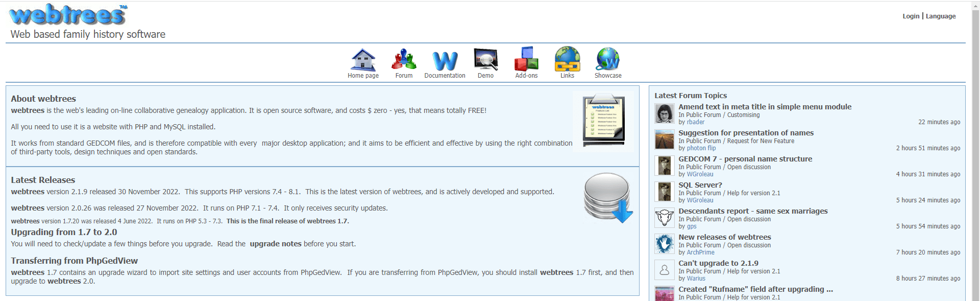The height and width of the screenshot is (301, 980).
Task: Click the Links menu label
Action: (x=568, y=76)
